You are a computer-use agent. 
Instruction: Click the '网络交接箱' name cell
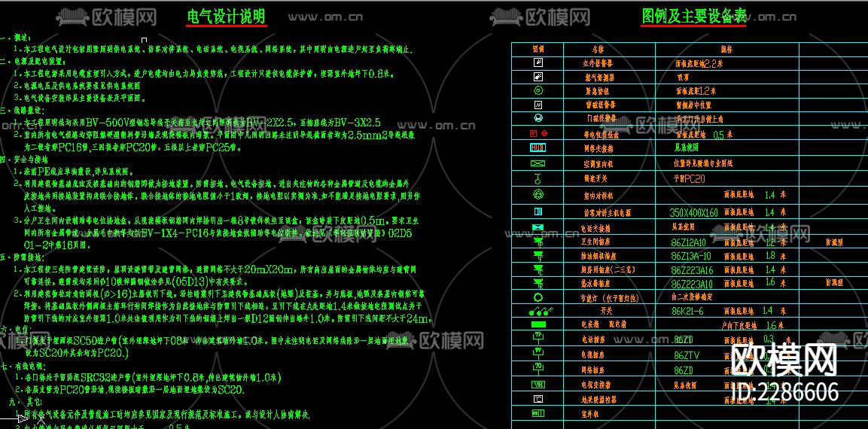click(x=598, y=148)
